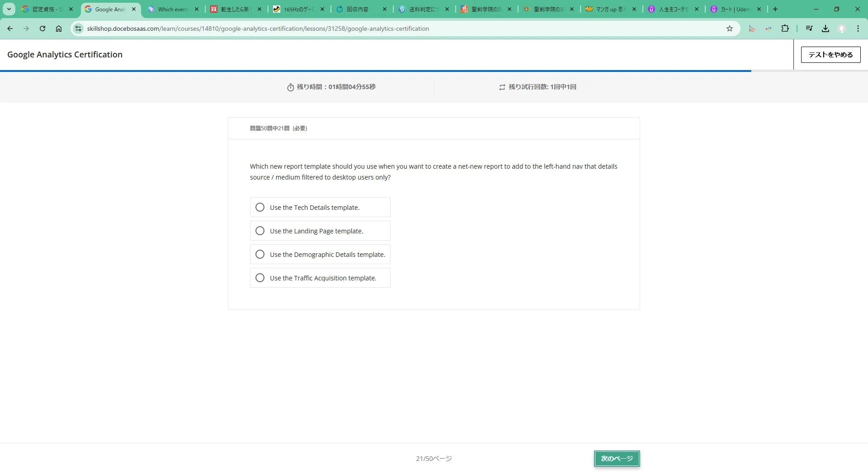View site information icon in address bar
The height and width of the screenshot is (474, 868).
[78, 28]
